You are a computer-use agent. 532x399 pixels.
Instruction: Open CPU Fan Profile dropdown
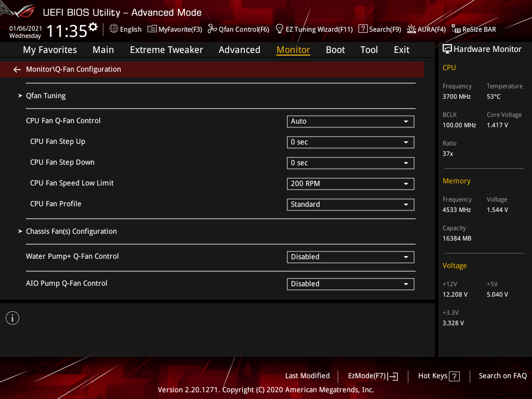click(351, 205)
